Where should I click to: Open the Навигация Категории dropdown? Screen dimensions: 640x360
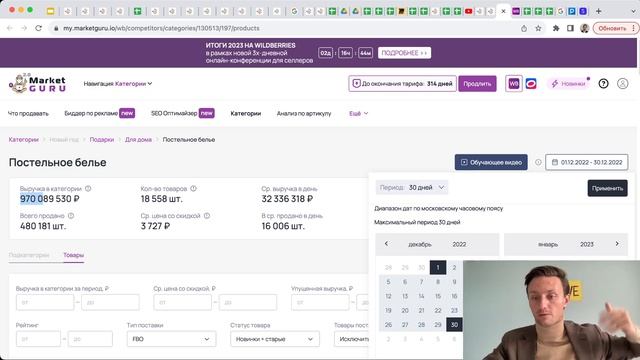[118, 84]
